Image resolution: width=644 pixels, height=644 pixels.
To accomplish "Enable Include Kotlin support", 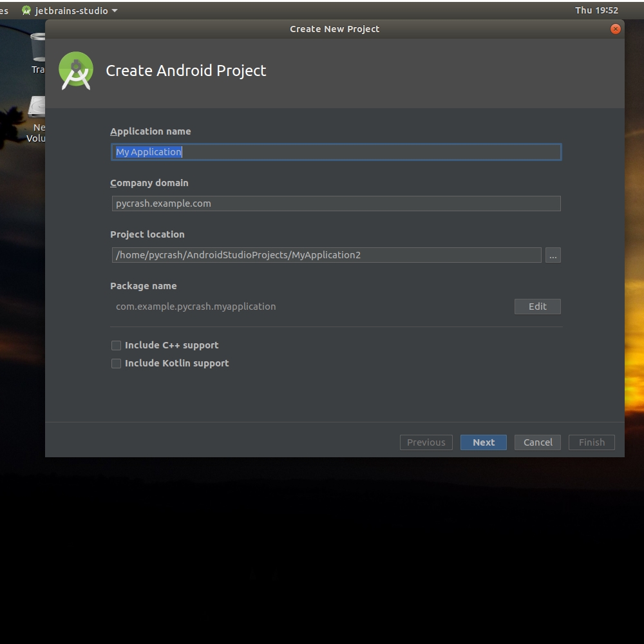I will [x=116, y=363].
